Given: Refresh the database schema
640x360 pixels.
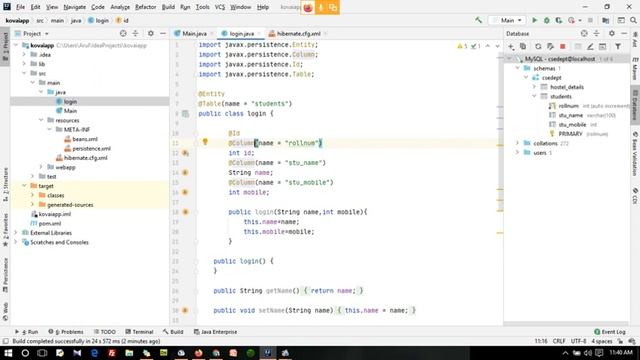Looking at the screenshot, I should pyautogui.click(x=538, y=47).
